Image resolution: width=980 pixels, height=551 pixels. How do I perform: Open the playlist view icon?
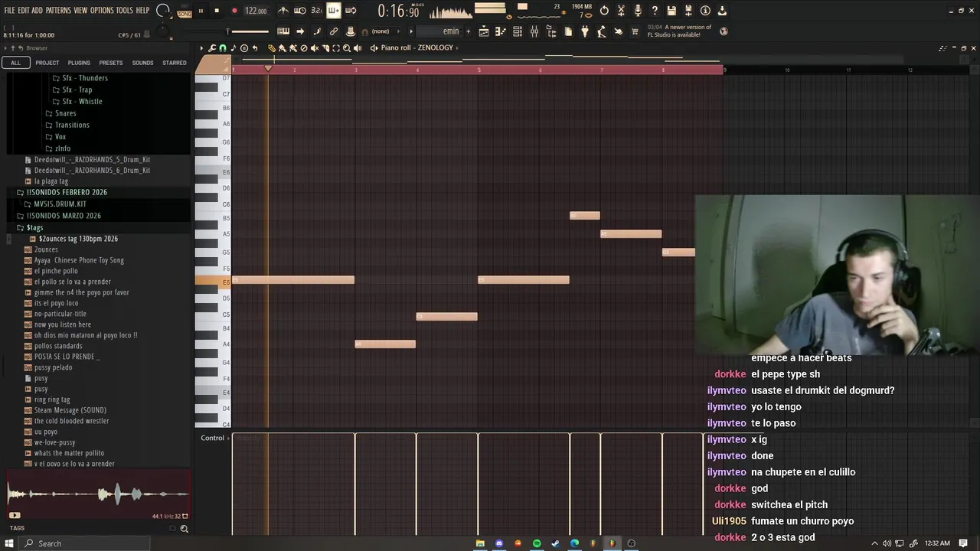coord(484,31)
